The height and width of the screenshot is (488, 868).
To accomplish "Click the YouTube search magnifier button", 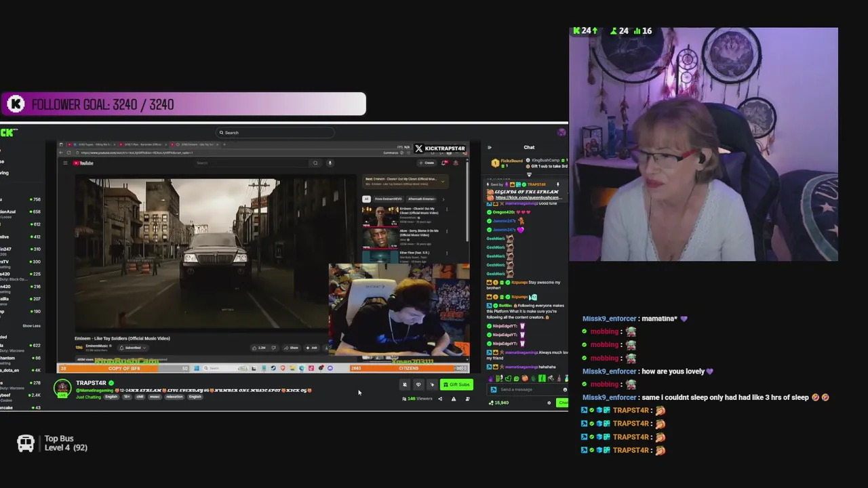I will click(315, 163).
